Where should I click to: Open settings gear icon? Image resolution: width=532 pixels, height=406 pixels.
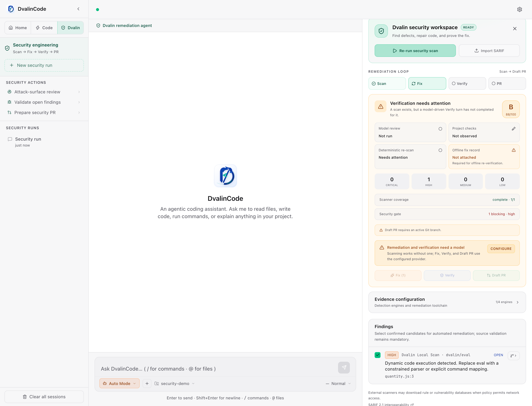(519, 9)
